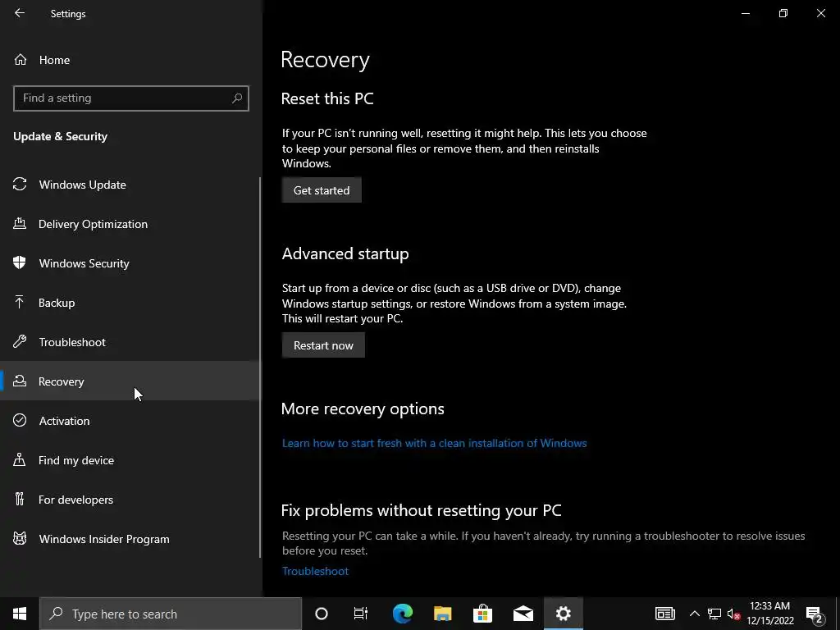Click the Settings gear on the taskbar

click(x=563, y=614)
